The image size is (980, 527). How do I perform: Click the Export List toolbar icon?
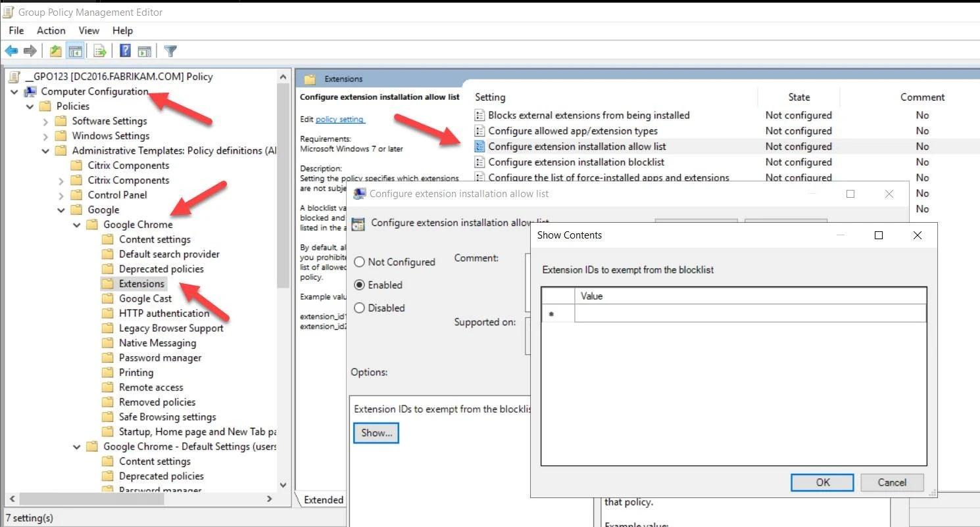(x=100, y=51)
